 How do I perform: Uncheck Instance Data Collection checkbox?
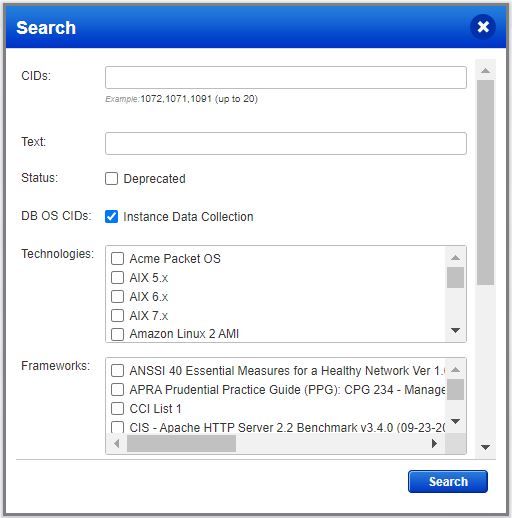(x=111, y=216)
